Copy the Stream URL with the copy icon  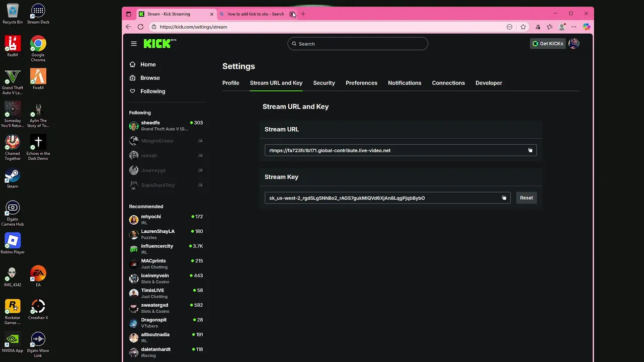(530, 150)
